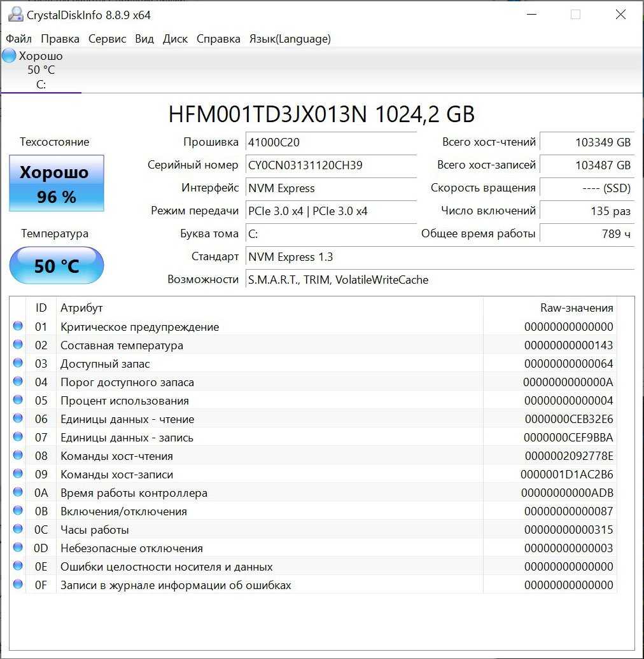Click the 50 °C temperature button
The image size is (644, 659).
57,265
